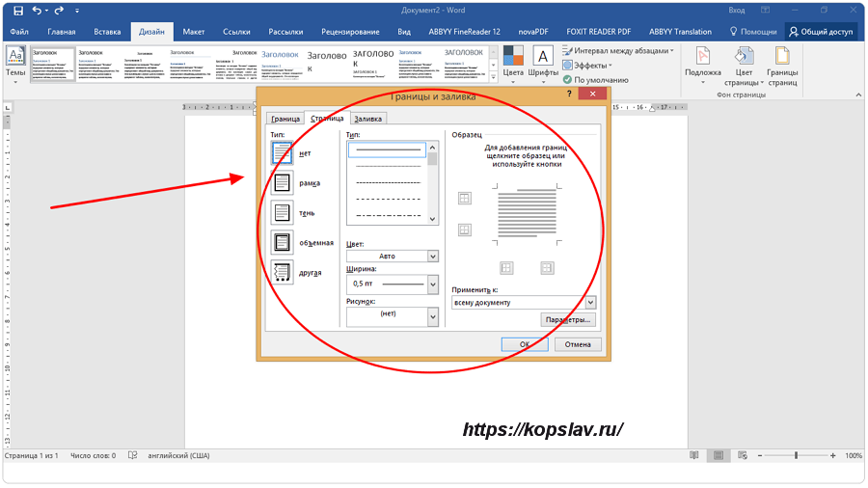Switch to Read Mode view icon
Viewport: 868px width, 488px height.
click(694, 455)
